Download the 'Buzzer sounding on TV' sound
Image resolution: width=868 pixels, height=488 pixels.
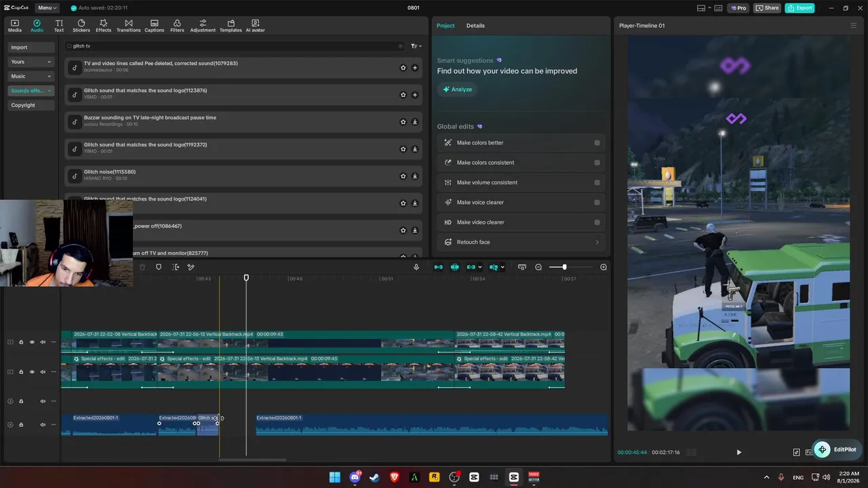tap(415, 122)
